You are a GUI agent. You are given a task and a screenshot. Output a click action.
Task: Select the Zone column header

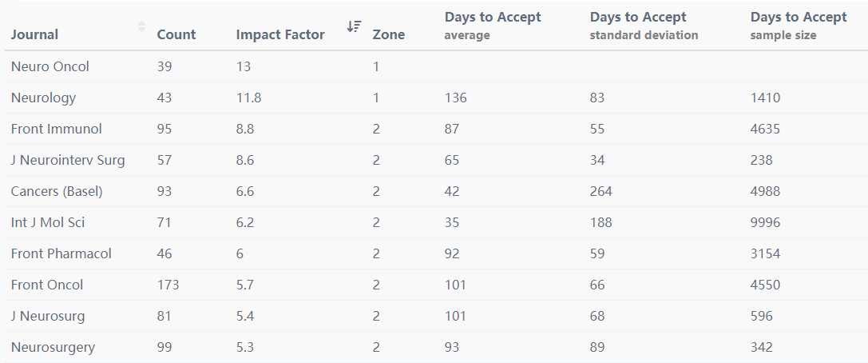point(388,34)
